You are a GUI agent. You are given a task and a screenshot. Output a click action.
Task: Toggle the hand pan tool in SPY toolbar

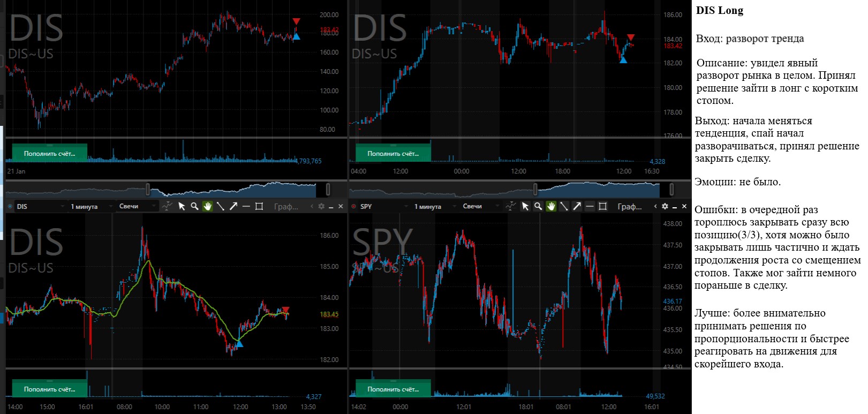(551, 206)
